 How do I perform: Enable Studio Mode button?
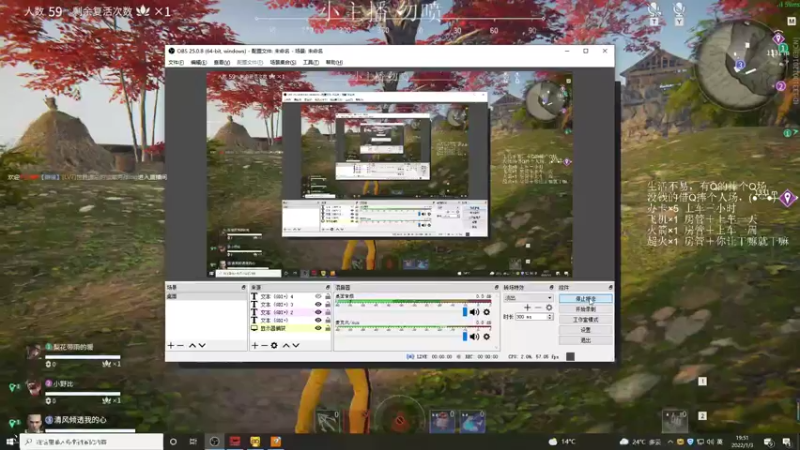tap(586, 319)
